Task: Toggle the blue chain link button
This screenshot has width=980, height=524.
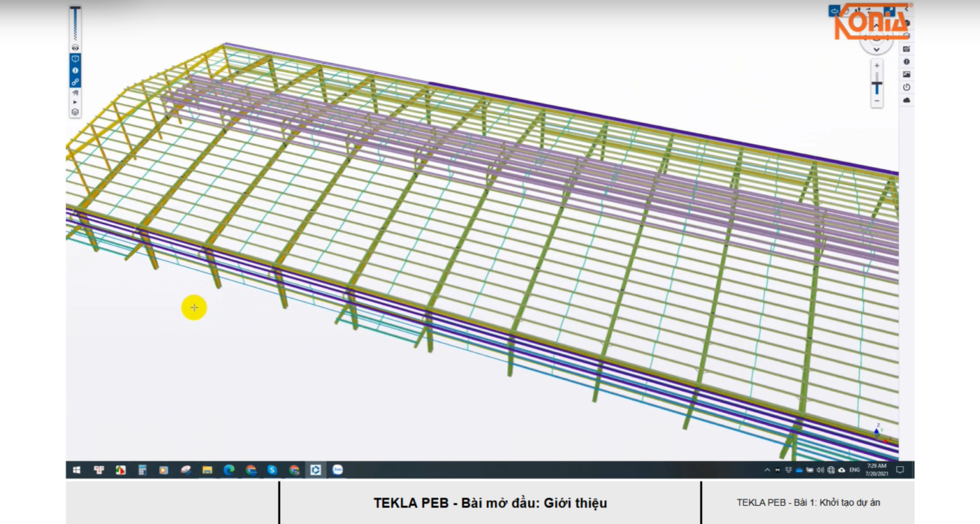Action: click(75, 82)
